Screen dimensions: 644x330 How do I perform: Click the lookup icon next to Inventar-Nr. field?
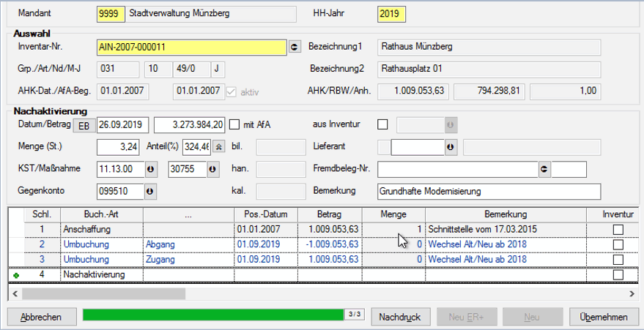(x=295, y=47)
